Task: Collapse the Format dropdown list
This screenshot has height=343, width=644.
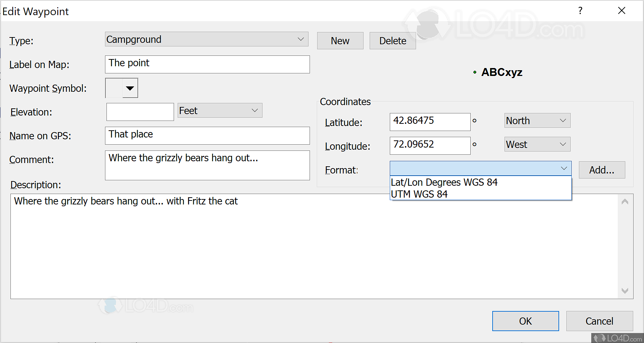Action: [x=563, y=168]
